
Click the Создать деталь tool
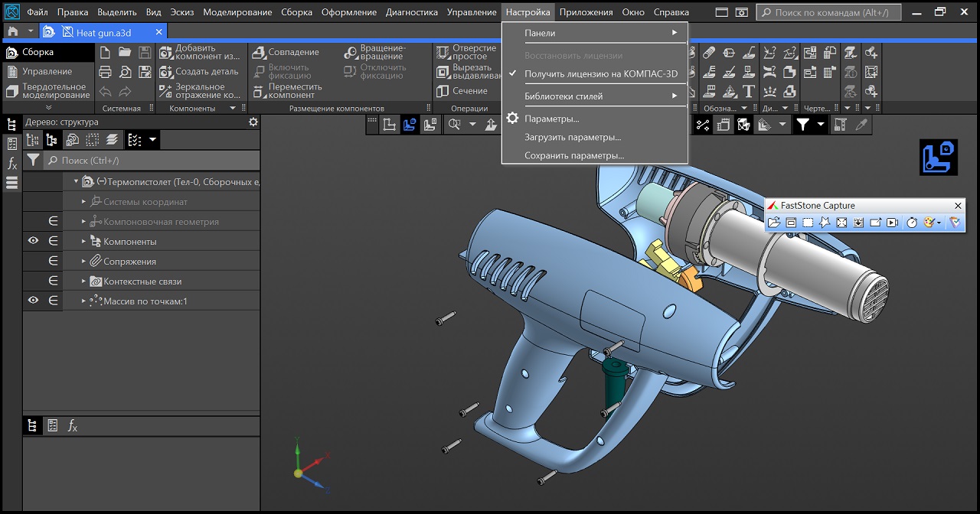click(x=200, y=72)
